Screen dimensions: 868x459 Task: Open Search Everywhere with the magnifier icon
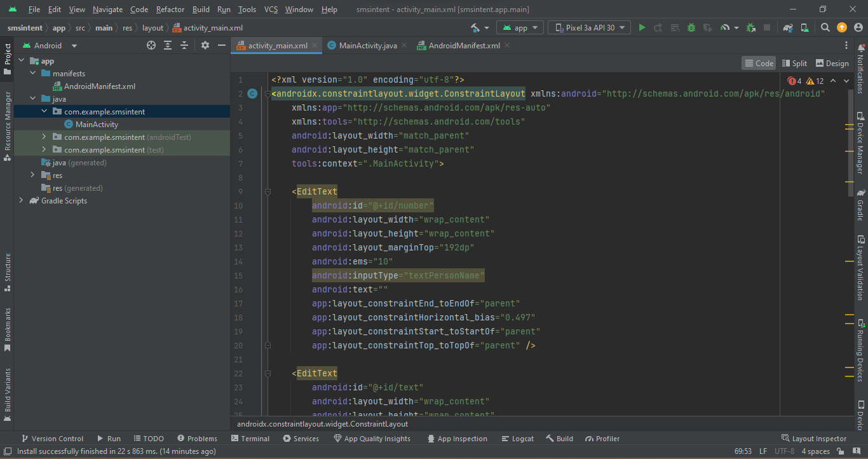click(824, 27)
